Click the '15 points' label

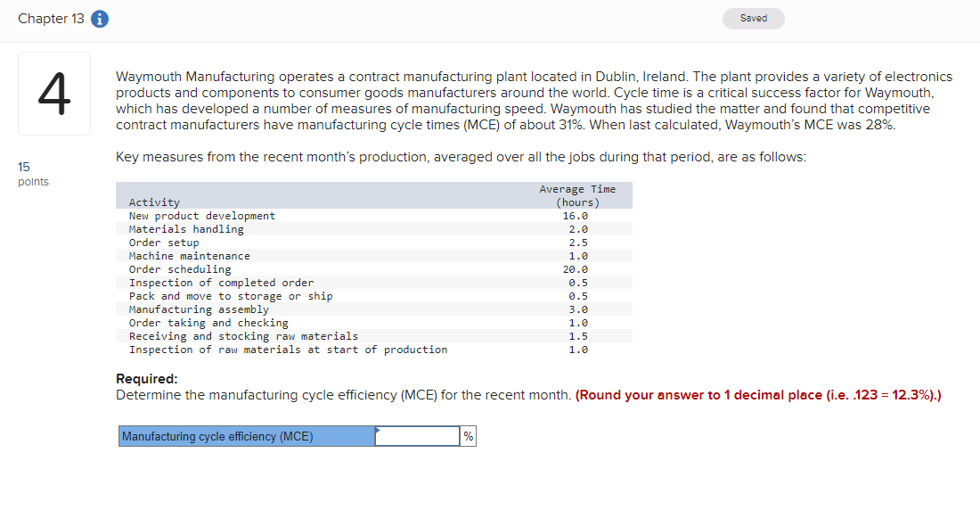pos(33,174)
